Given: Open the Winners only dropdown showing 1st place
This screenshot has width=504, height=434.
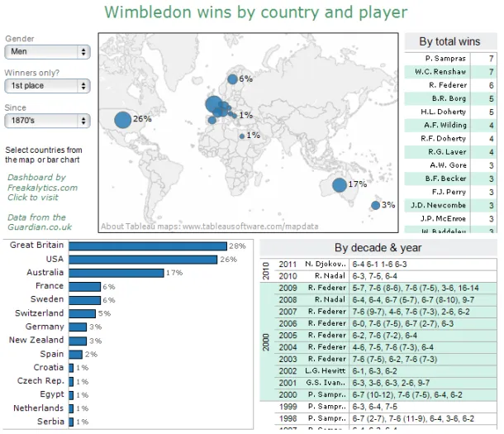Looking at the screenshot, I should pos(47,86).
